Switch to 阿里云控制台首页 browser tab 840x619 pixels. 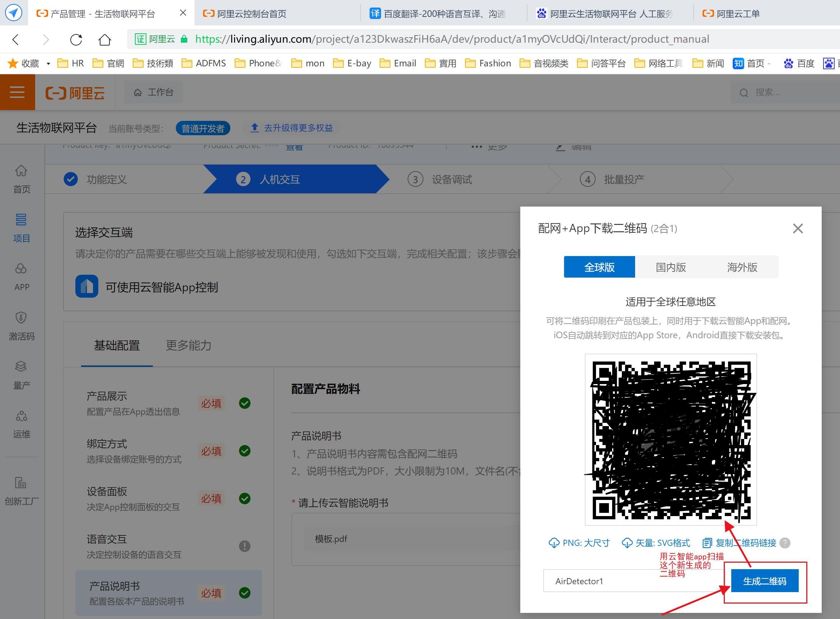(x=277, y=14)
